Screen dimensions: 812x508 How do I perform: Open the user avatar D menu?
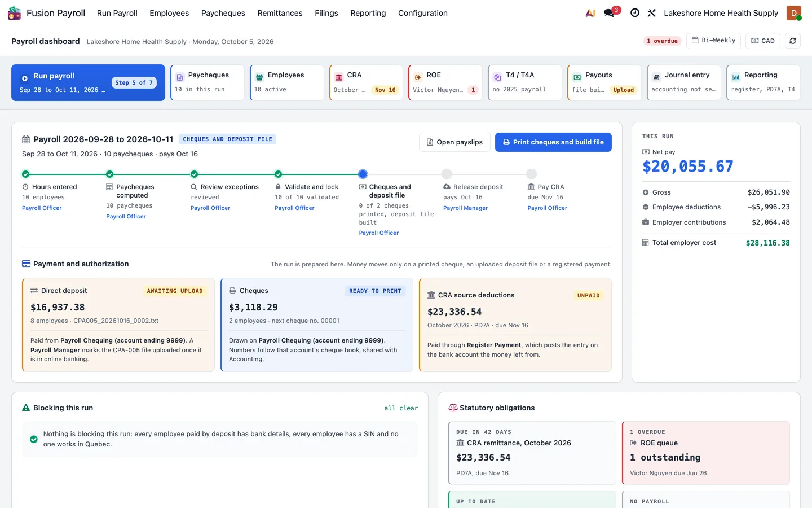point(794,13)
